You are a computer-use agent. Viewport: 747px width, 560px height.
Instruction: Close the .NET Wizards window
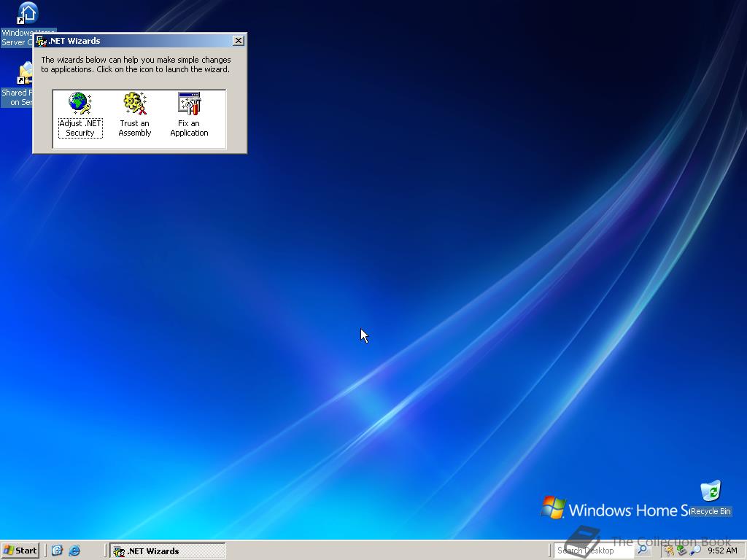point(239,41)
